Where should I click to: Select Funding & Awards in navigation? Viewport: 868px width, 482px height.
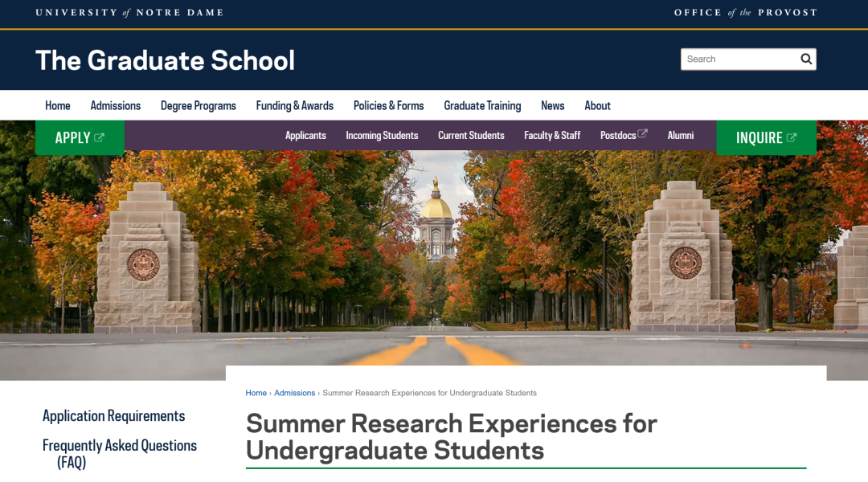294,105
